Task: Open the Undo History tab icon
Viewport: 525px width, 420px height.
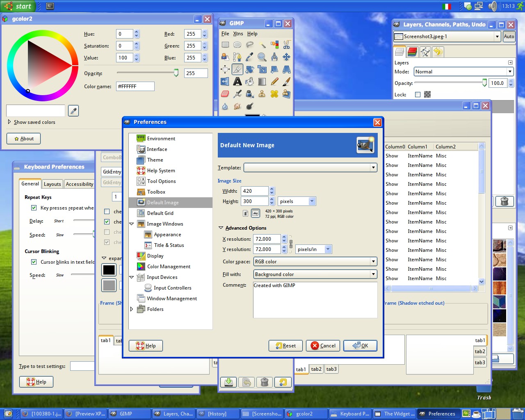Action: click(438, 52)
